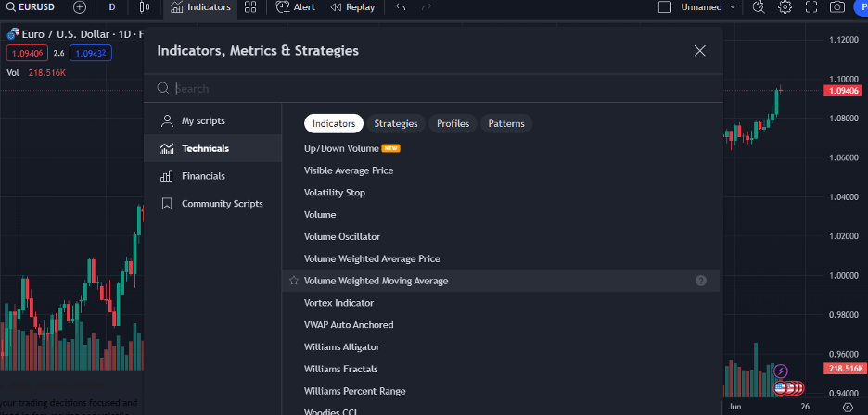This screenshot has height=415, width=868.
Task: Add Volume Weighted Average Price indicator
Action: click(501, 259)
